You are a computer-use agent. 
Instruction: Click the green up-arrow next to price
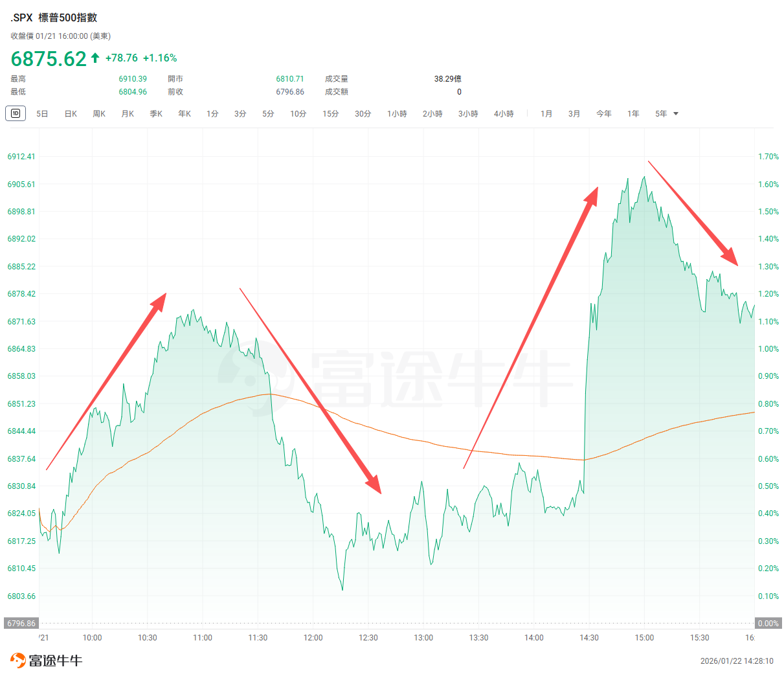point(95,58)
